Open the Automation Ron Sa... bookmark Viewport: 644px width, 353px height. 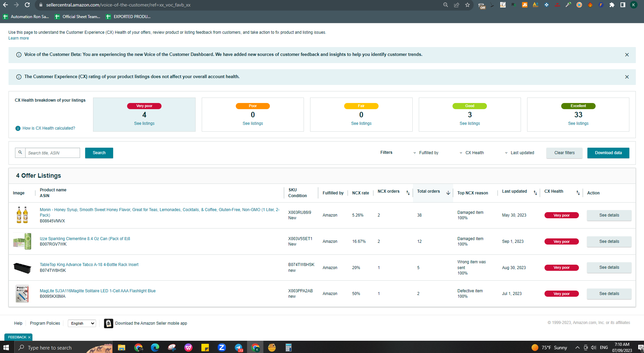[26, 17]
